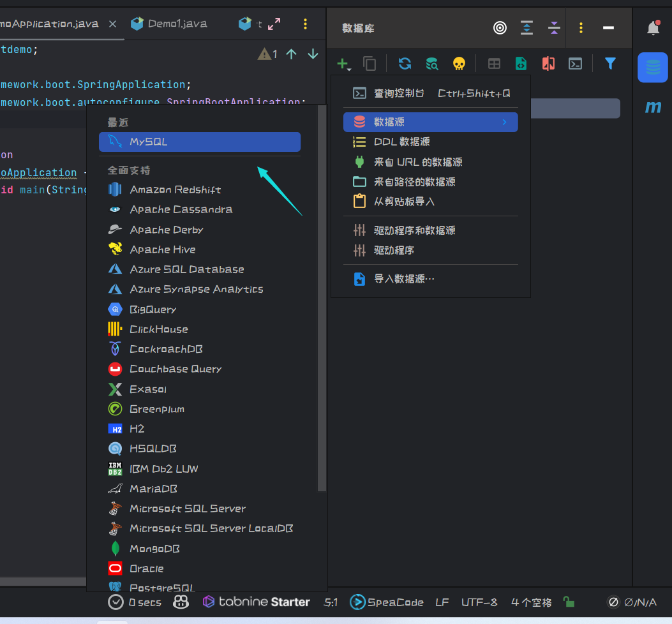
Task: Click the yellow skull deactivate icon
Action: 459,64
